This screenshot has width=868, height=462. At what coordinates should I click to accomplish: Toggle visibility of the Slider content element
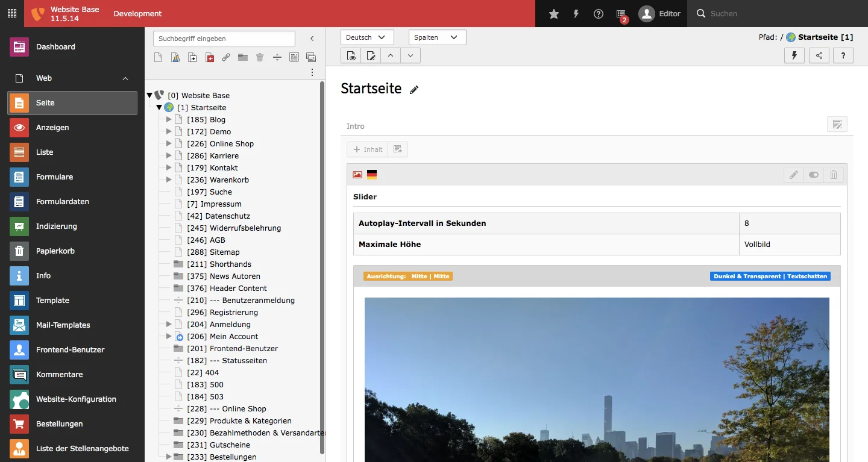(x=814, y=175)
